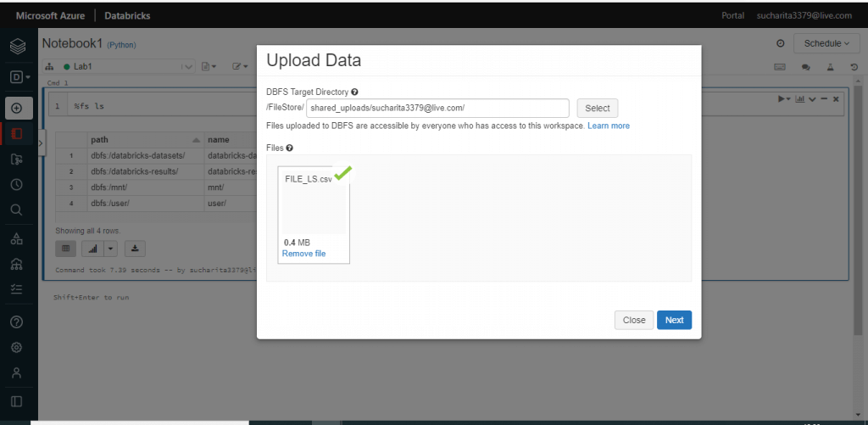This screenshot has width=868, height=425.
Task: Click the DBFS Target Directory input field
Action: [437, 108]
